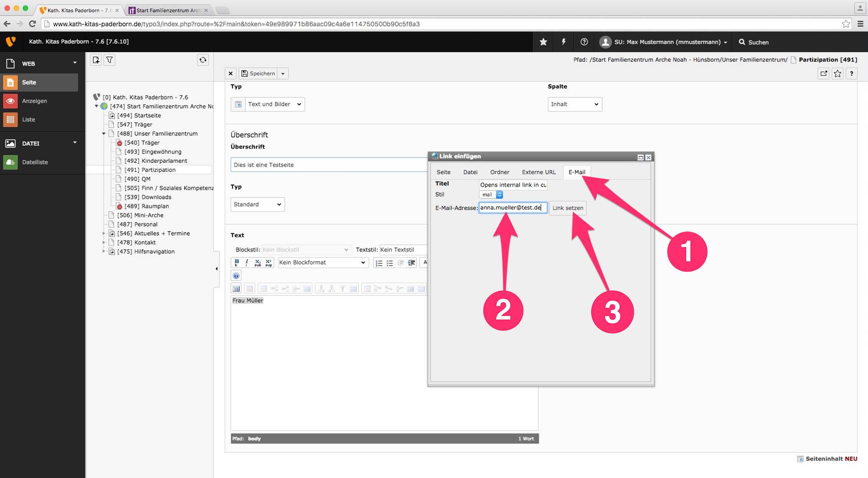This screenshot has width=868, height=478.
Task: Open the page tree filter
Action: (110, 60)
